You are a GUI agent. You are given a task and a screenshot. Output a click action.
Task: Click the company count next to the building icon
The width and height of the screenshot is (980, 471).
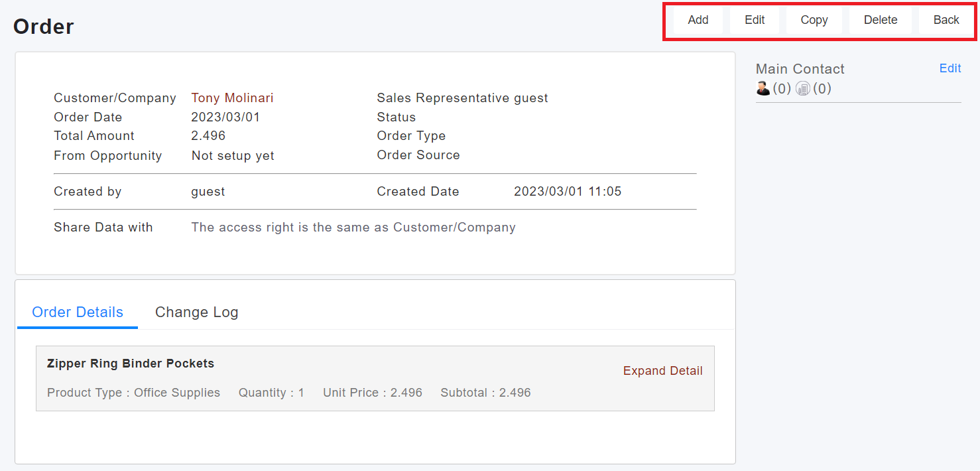click(x=822, y=88)
